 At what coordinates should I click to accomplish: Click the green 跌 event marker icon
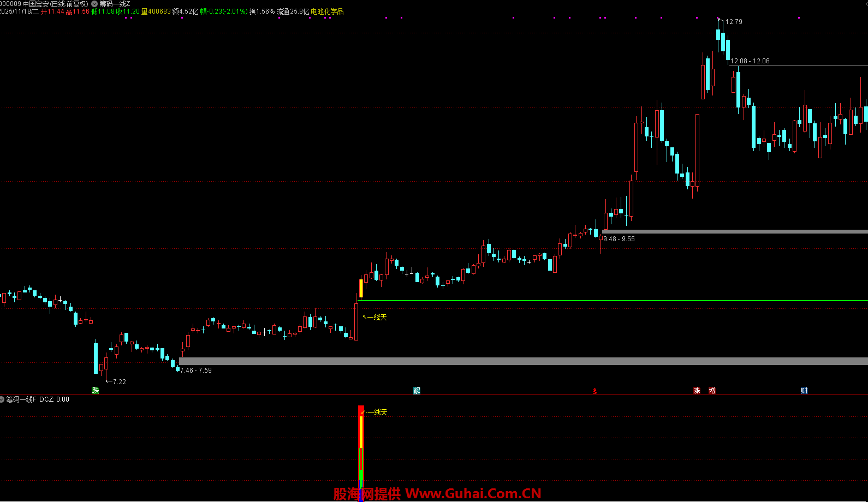point(96,390)
